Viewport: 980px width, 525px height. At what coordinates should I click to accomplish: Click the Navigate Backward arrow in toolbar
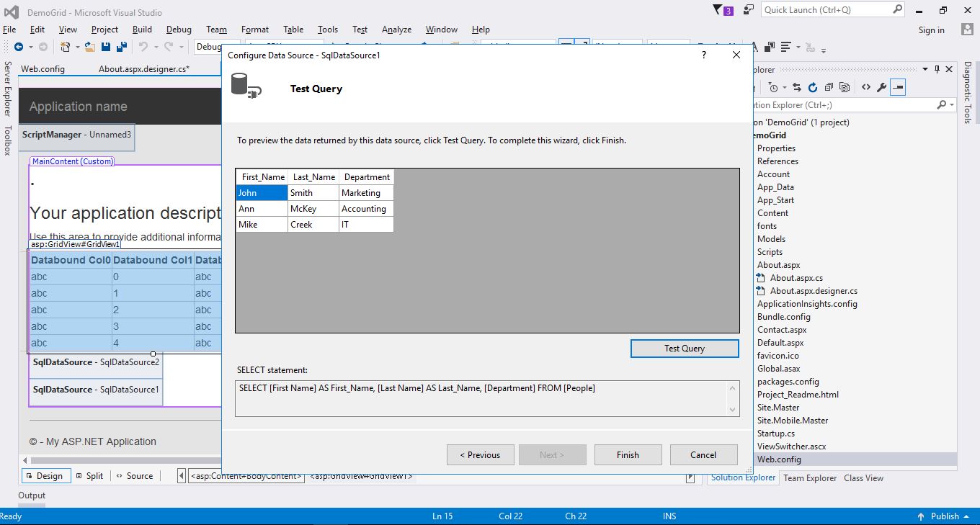point(18,47)
